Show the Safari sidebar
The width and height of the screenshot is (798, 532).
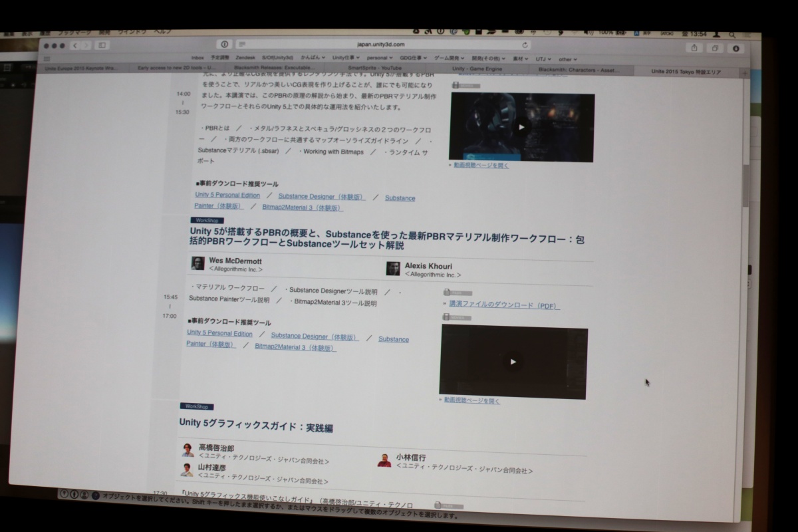(102, 45)
